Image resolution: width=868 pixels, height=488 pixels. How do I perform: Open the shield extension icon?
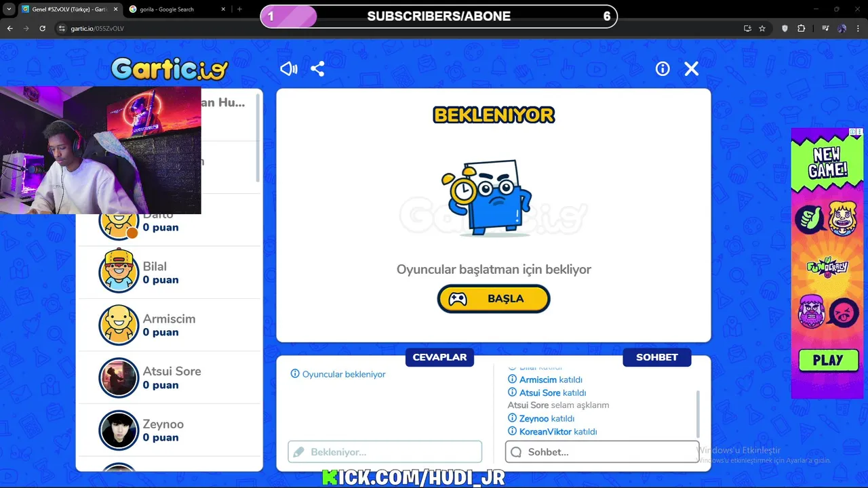[x=785, y=28]
